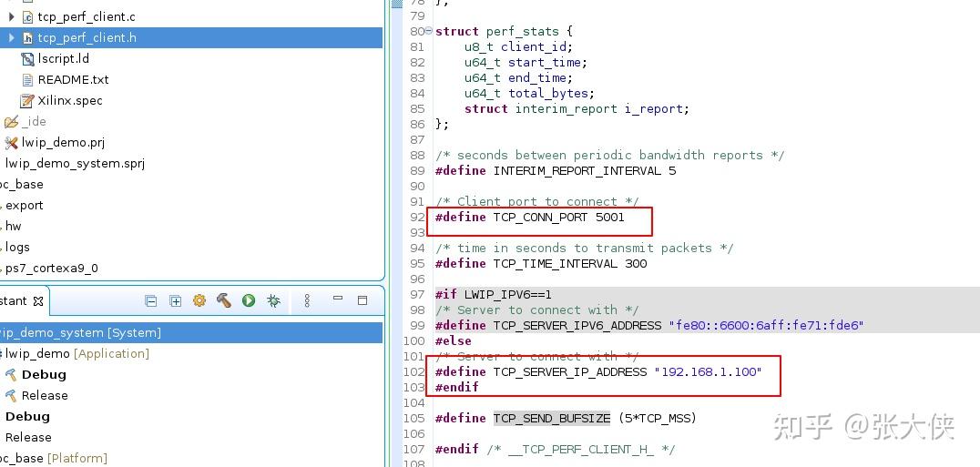Run the application with the green play icon
The width and height of the screenshot is (980, 467).
pyautogui.click(x=249, y=301)
